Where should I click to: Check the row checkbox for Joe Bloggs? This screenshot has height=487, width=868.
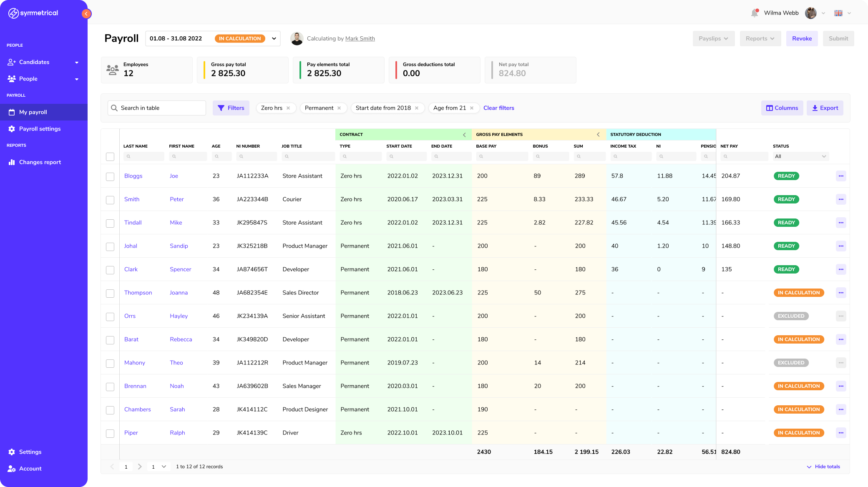coord(110,176)
